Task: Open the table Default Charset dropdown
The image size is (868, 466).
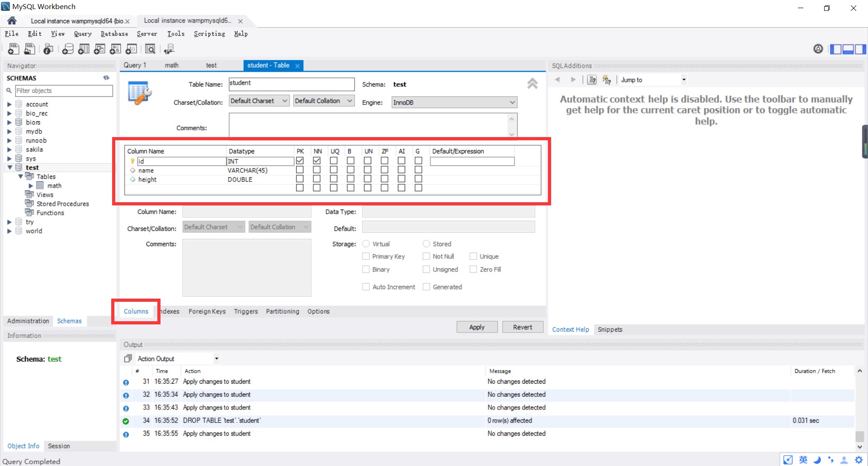Action: (259, 101)
